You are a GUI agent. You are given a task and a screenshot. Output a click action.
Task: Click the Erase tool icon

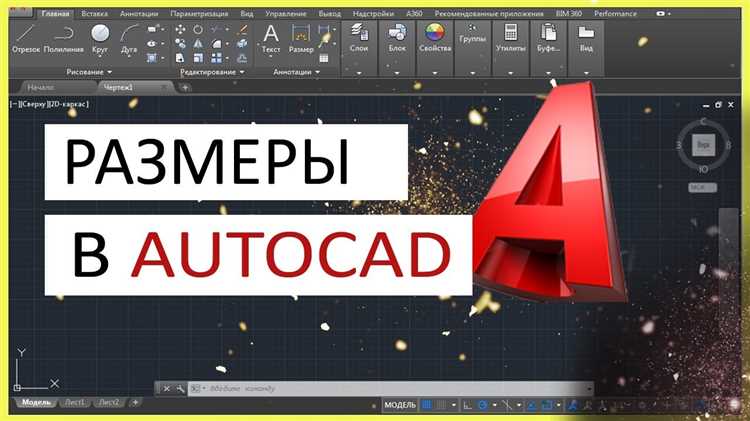242,30
